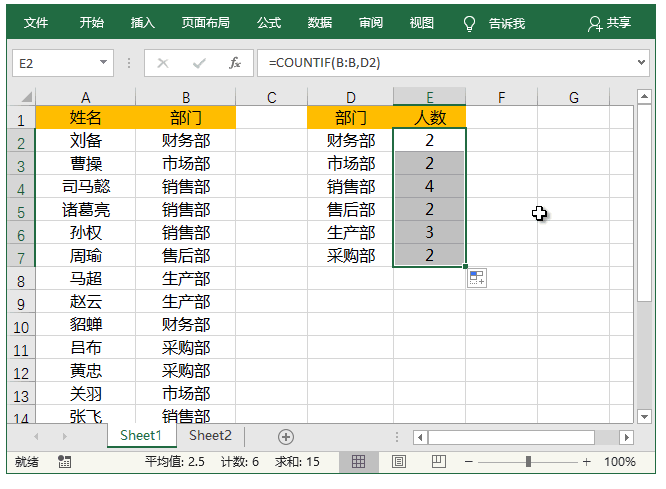Viewport: 666px width, 489px height.
Task: Click the macro recording icon in status bar
Action: (65, 462)
